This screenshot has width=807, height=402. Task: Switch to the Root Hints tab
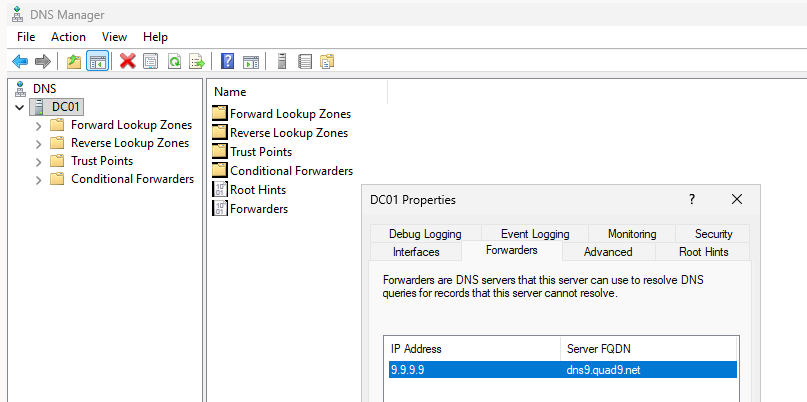coord(703,252)
